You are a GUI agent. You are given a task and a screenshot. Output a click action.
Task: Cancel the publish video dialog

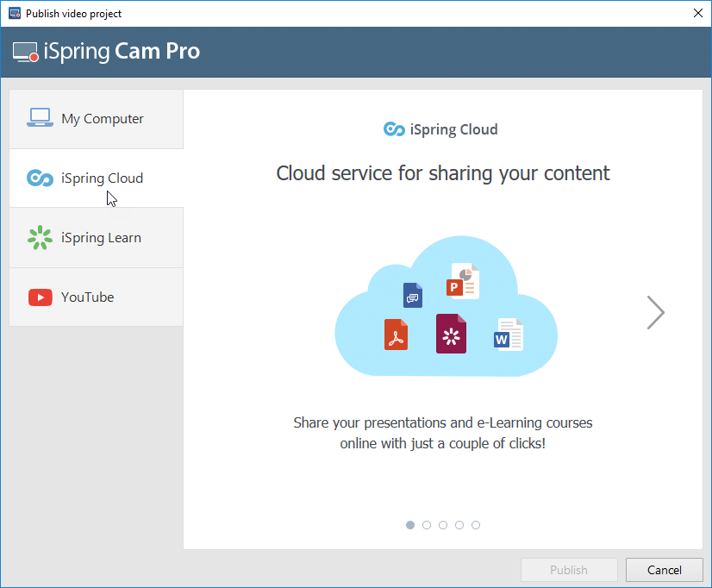[x=665, y=570]
